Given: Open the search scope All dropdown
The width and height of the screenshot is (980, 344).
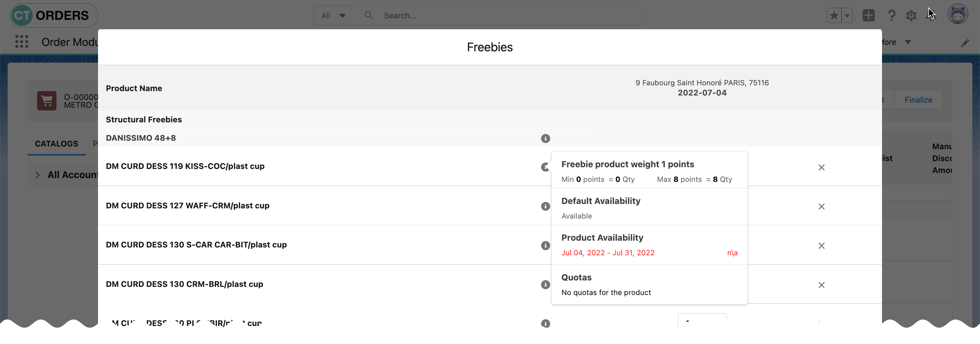Looking at the screenshot, I should (x=333, y=16).
